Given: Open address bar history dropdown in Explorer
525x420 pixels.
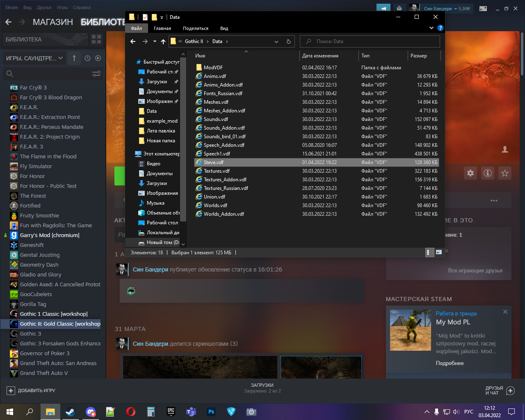Looking at the screenshot, I should pos(276,41).
